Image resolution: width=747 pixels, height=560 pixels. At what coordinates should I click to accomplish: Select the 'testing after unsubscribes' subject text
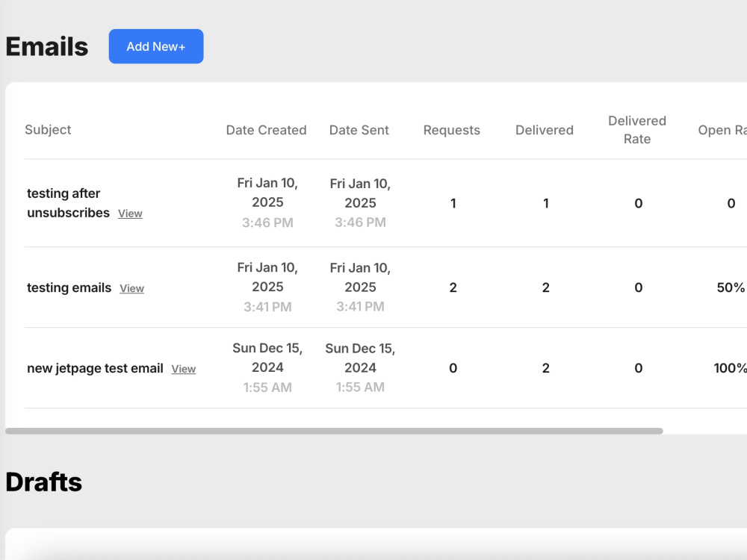coord(68,203)
